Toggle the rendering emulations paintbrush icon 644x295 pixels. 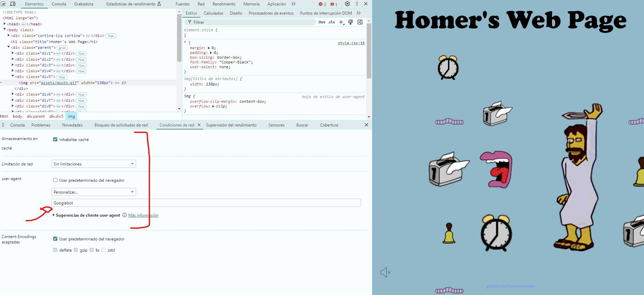[351, 22]
